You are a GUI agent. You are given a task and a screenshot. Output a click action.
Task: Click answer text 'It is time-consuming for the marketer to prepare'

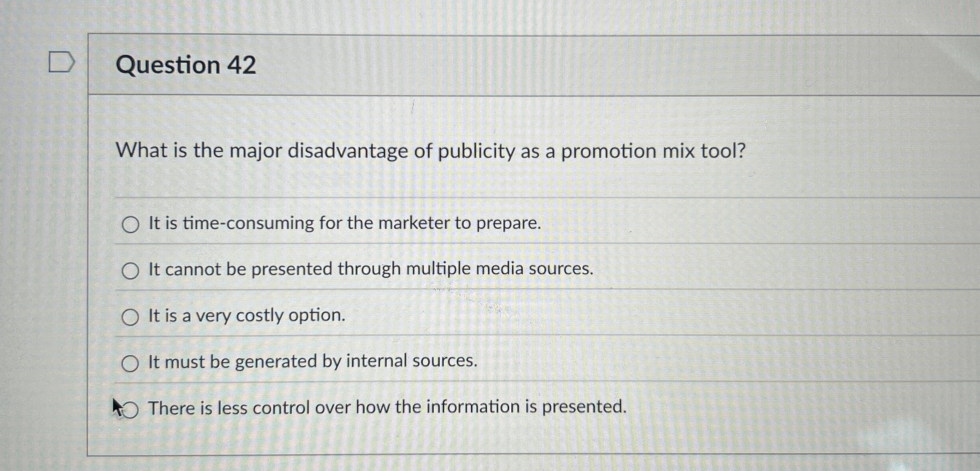click(x=344, y=224)
